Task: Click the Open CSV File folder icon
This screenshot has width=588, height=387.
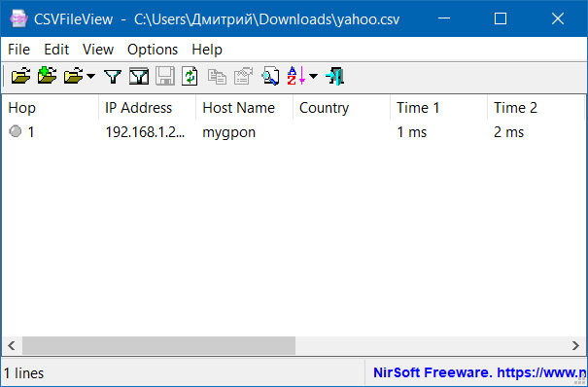Action: click(21, 76)
